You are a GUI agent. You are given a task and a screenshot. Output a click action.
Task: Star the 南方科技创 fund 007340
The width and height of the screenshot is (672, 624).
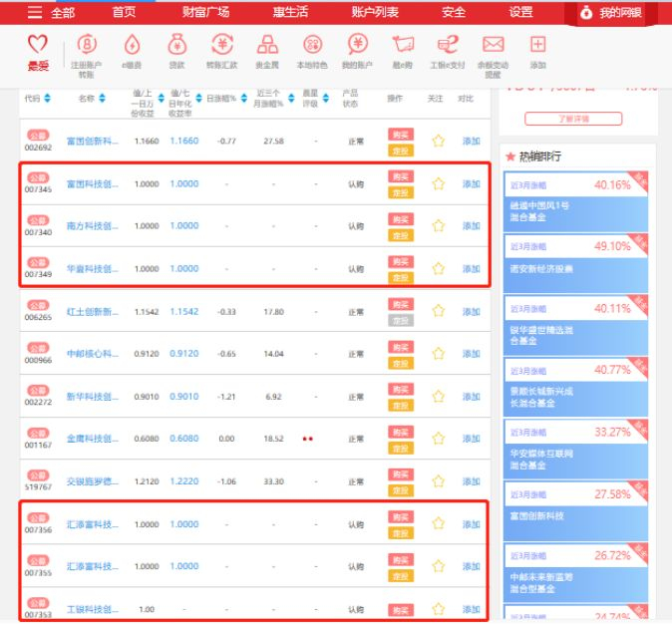(438, 225)
